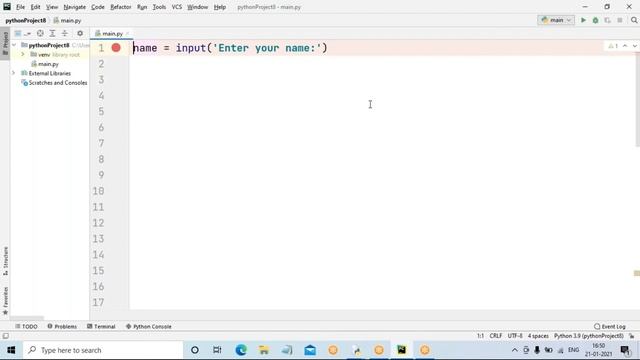
Task: Change CRLF line separator in status bar
Action: coord(496,336)
